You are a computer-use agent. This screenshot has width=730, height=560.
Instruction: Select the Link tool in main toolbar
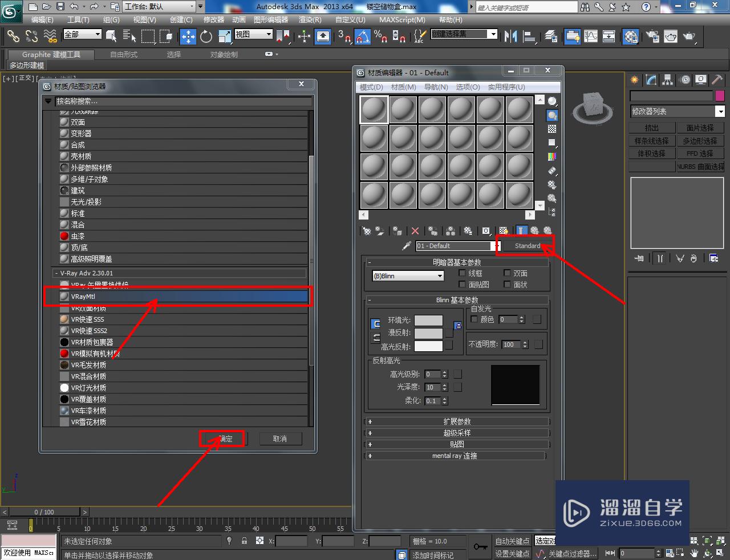[13, 36]
